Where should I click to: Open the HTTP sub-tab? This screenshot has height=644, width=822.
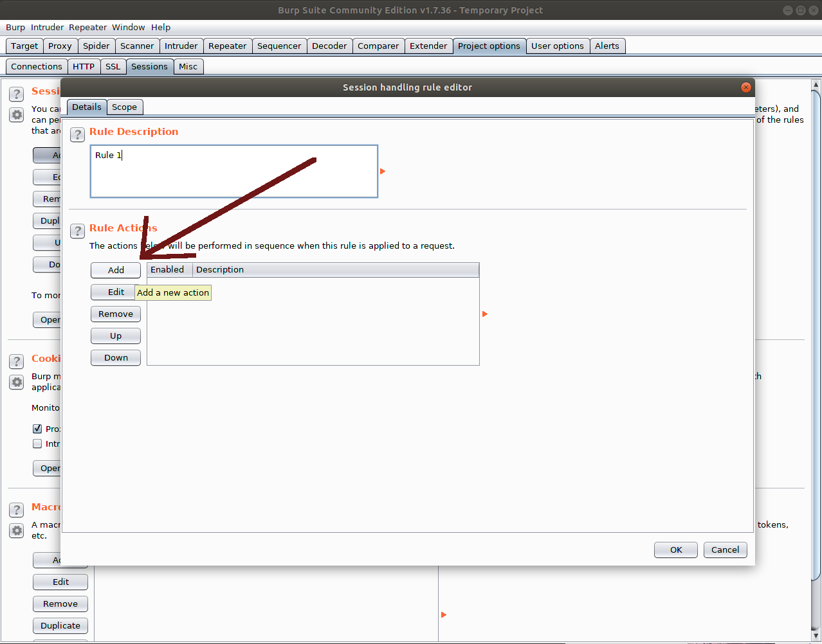84,67
